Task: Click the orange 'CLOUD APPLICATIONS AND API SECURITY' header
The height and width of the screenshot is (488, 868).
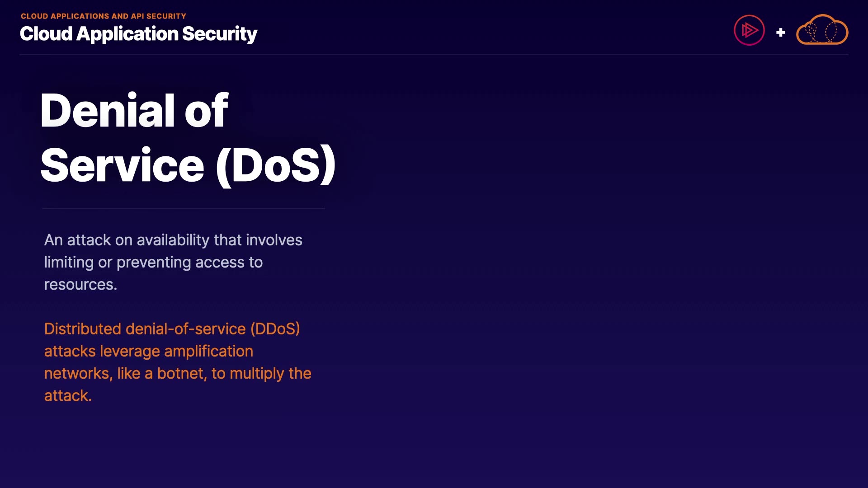Action: [104, 16]
